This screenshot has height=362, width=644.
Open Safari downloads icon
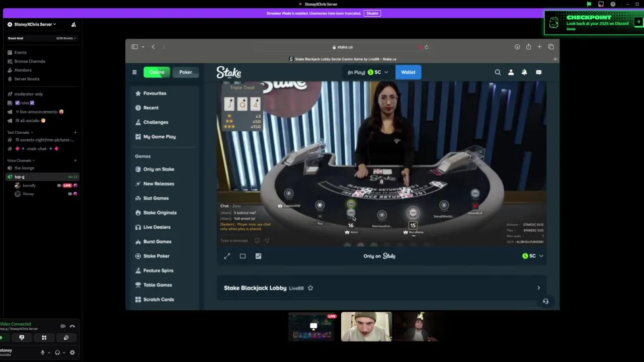pos(517,47)
